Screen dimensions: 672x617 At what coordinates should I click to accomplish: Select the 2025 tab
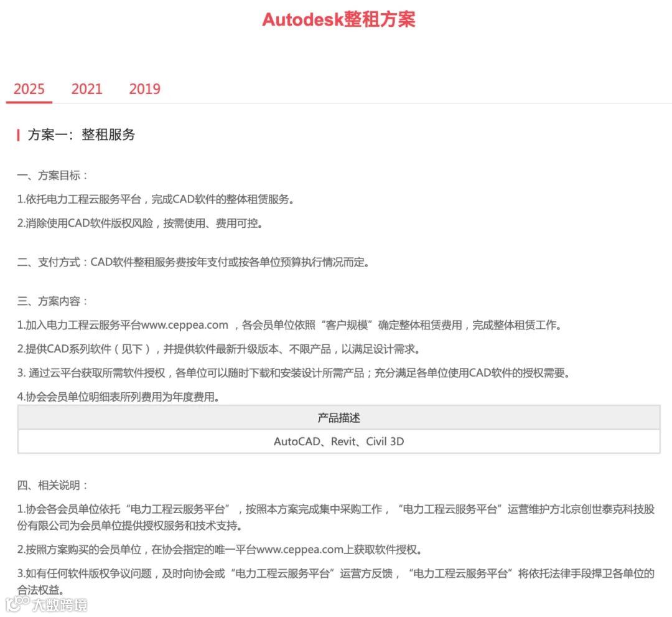tap(29, 89)
